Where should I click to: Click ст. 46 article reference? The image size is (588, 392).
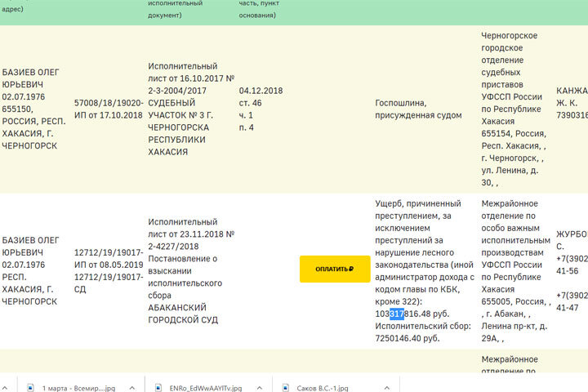click(x=250, y=103)
